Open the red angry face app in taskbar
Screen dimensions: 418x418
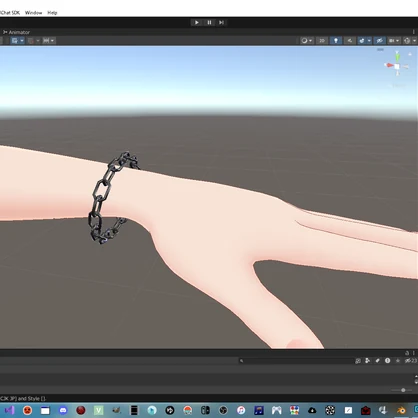point(27,410)
